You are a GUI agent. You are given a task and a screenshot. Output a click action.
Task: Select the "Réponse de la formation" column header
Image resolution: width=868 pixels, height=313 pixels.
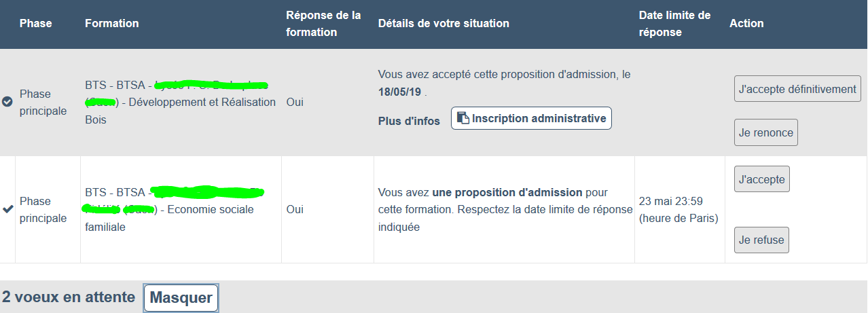(x=323, y=23)
